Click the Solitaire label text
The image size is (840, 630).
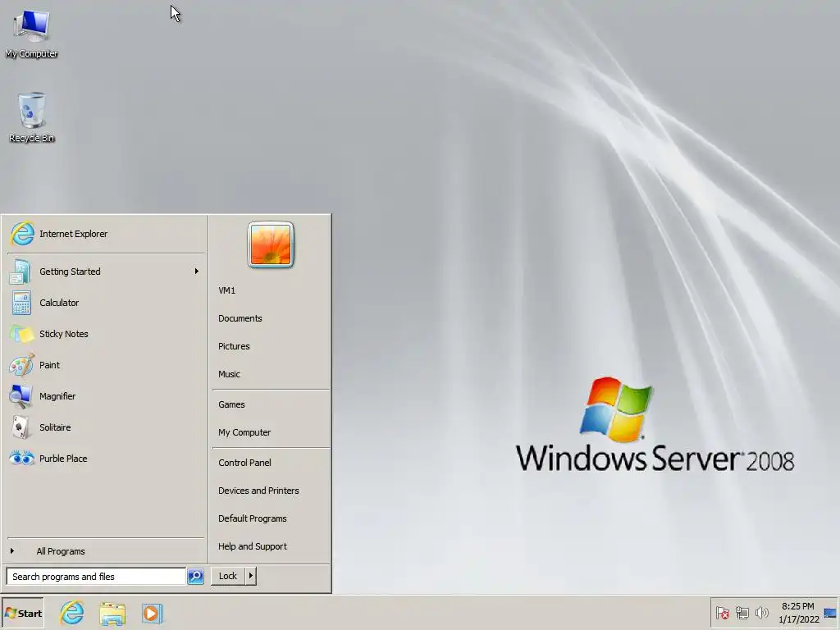(55, 427)
